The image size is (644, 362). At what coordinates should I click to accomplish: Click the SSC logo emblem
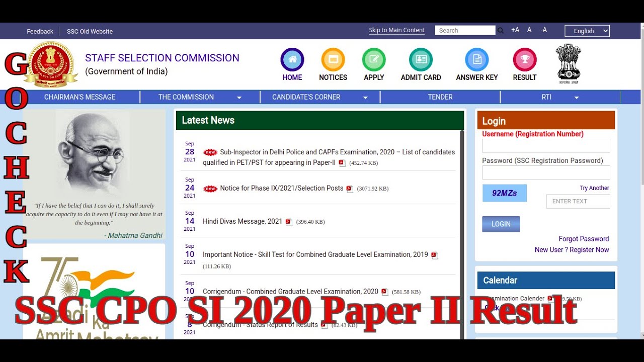51,64
